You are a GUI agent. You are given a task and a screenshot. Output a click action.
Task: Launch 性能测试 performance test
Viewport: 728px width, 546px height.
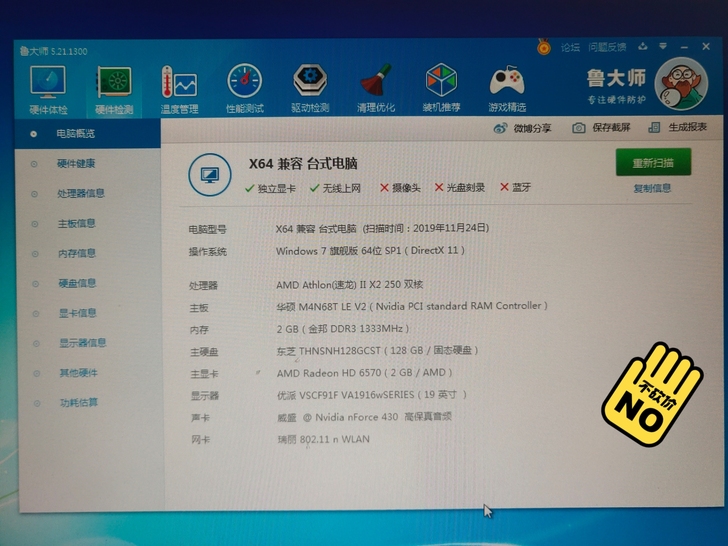(x=245, y=89)
